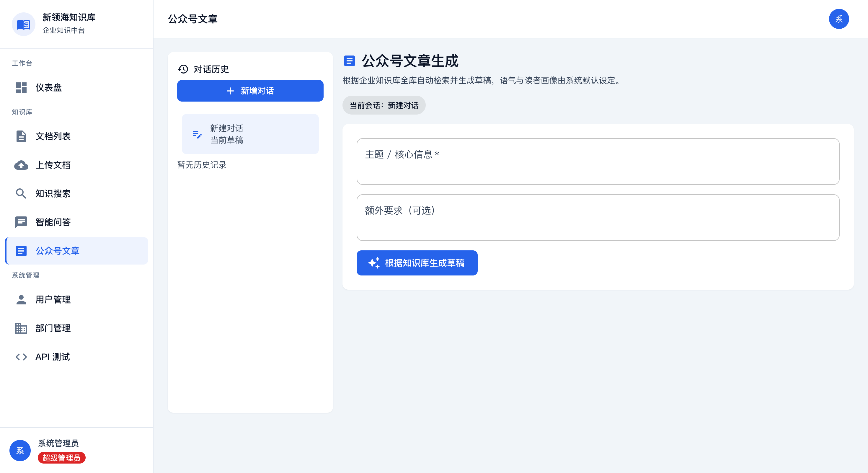This screenshot has height=473, width=868.
Task: Click the 公众号文章 article icon in sidebar
Action: [x=21, y=251]
